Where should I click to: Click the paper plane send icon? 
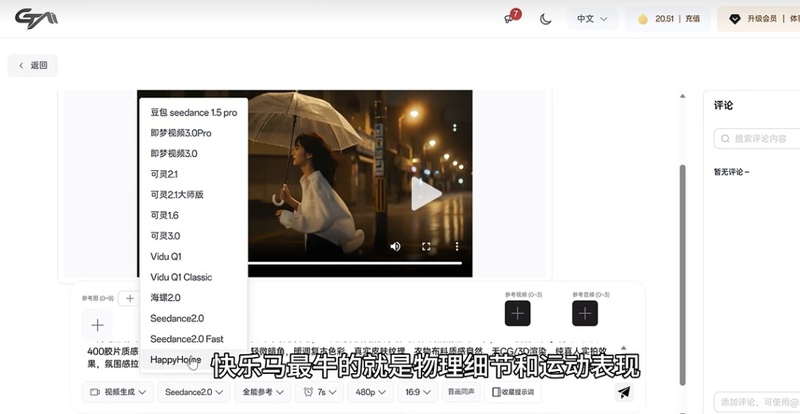(x=624, y=392)
